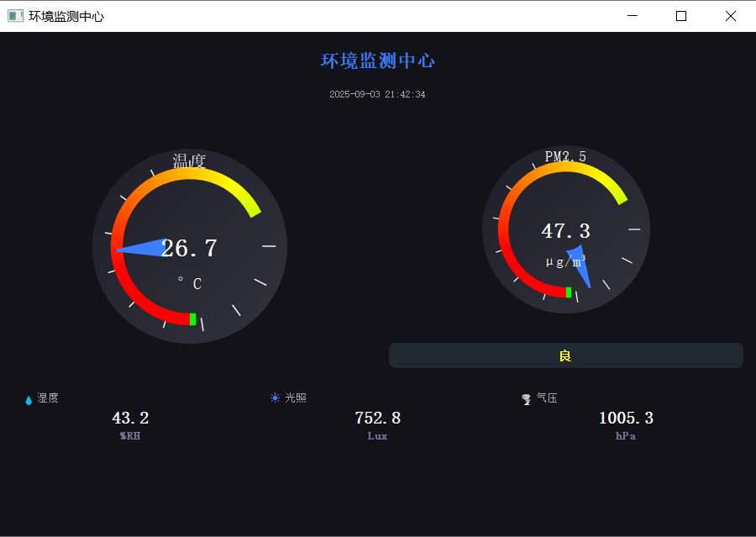Viewport: 756px width, 537px height.
Task: Click the blue needle on temperature gauge
Action: pos(142,246)
